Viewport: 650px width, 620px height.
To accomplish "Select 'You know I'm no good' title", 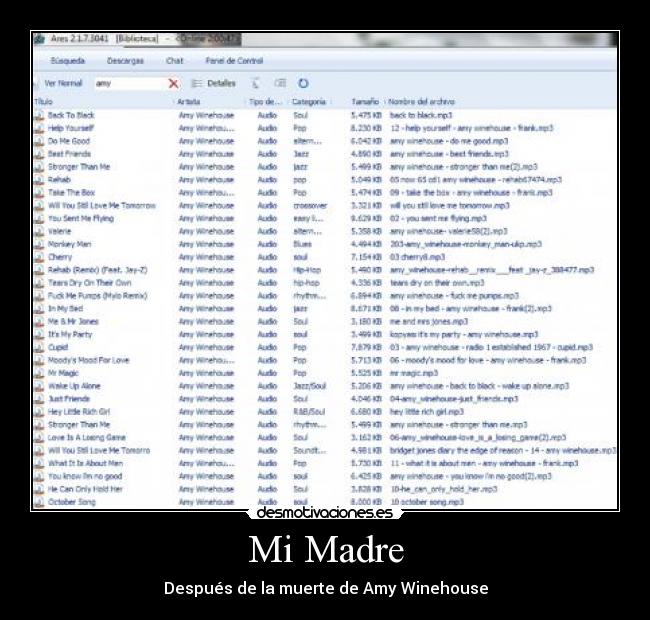I will tap(85, 477).
